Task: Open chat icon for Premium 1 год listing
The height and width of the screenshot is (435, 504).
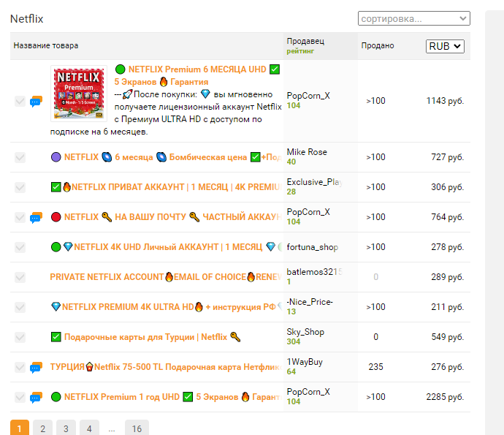Action: point(36,398)
